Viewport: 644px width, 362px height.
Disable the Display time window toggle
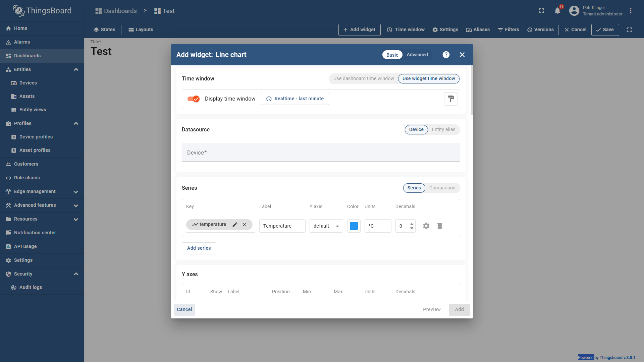(x=193, y=99)
